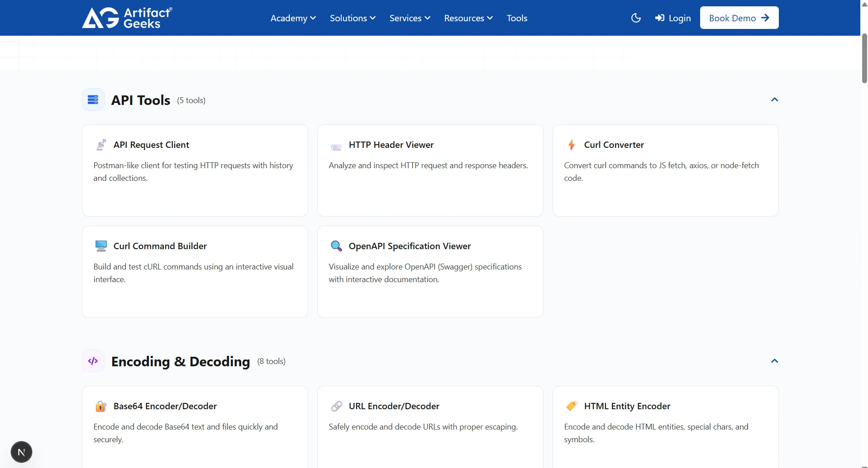Open the Academy menu
The image size is (868, 468).
292,18
